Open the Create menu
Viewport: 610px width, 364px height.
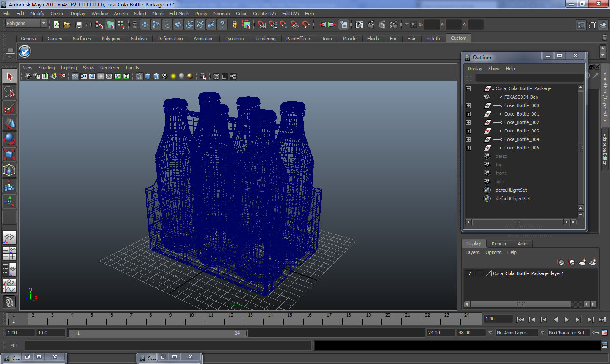click(58, 14)
